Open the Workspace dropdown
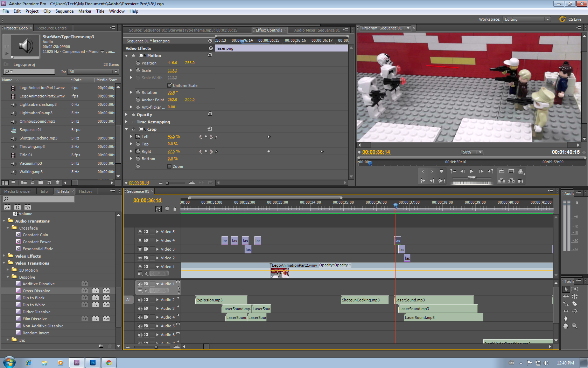 coord(527,19)
